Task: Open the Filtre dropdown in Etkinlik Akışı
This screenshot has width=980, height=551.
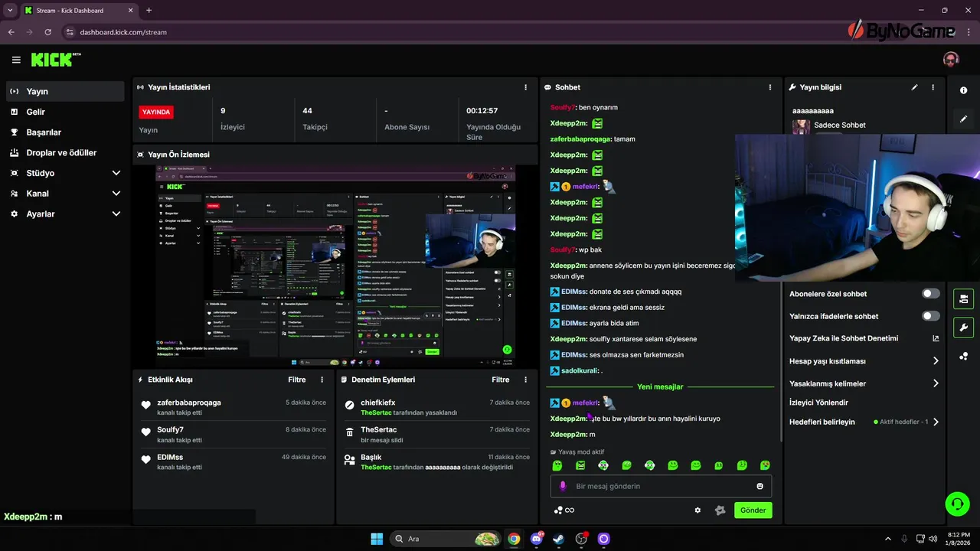Action: [x=297, y=380]
